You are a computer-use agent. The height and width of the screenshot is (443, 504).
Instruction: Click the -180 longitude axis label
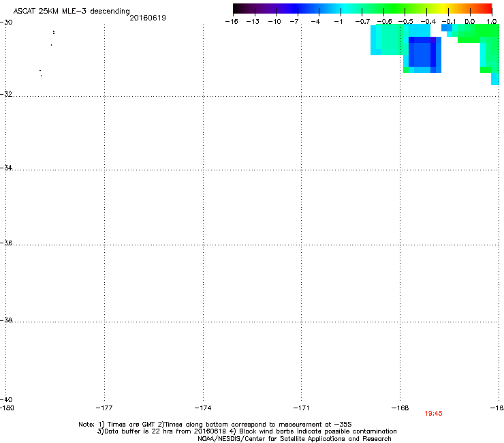click(7, 408)
